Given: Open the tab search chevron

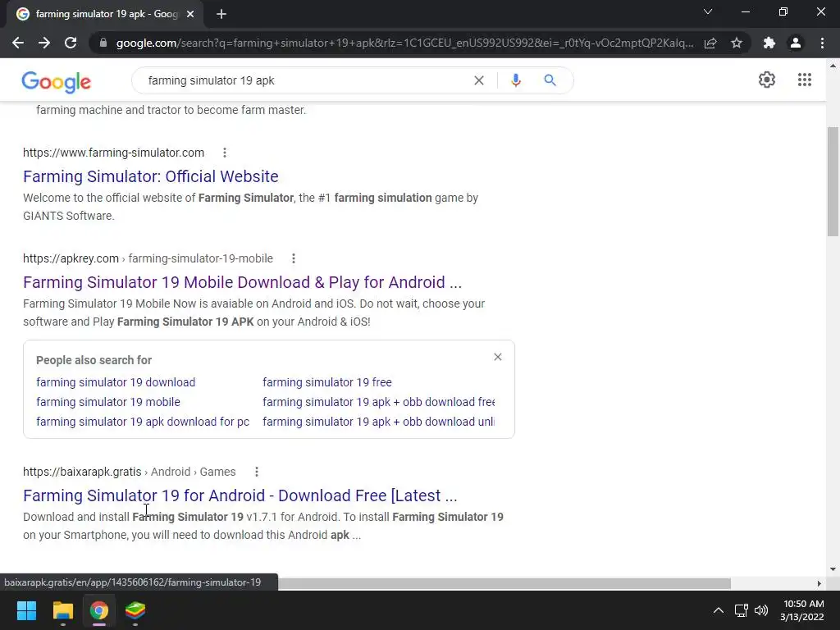Looking at the screenshot, I should (x=708, y=11).
